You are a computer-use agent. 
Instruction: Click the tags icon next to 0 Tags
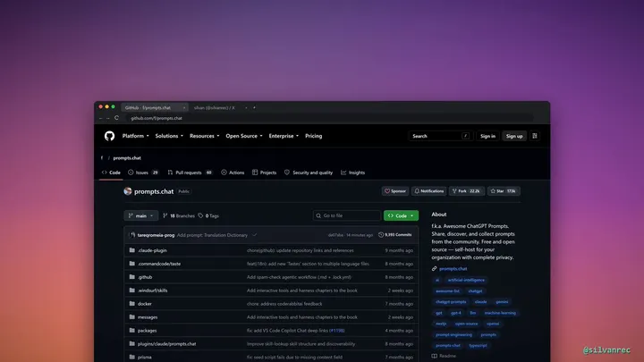point(200,215)
